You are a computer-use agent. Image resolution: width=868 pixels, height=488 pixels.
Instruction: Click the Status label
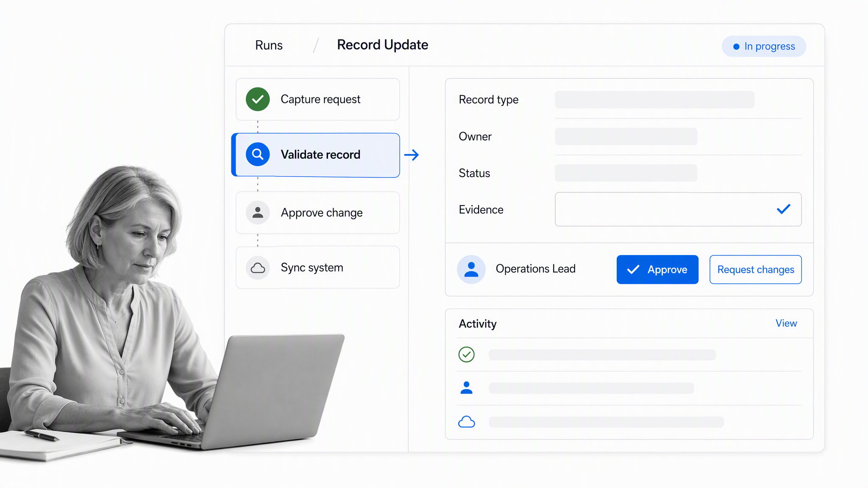pyautogui.click(x=474, y=173)
